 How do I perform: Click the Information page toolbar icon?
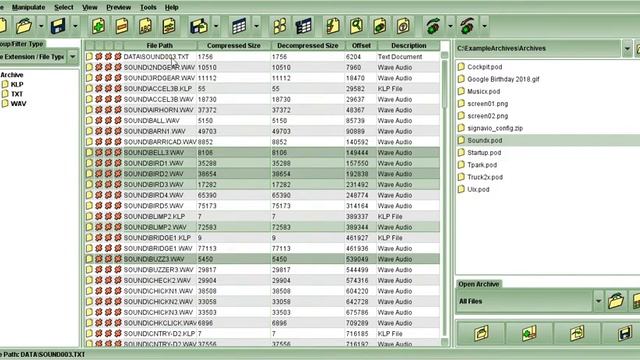[403, 26]
